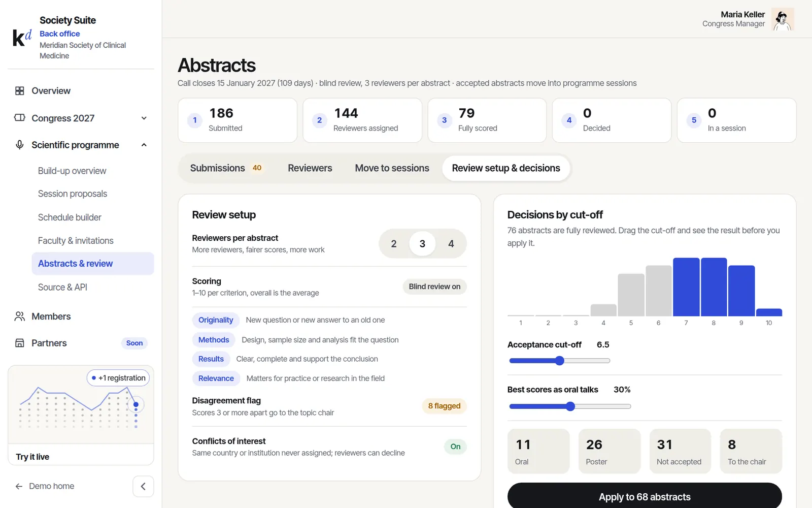The width and height of the screenshot is (812, 508).
Task: Click the Scientific programme microphone icon
Action: tap(20, 145)
